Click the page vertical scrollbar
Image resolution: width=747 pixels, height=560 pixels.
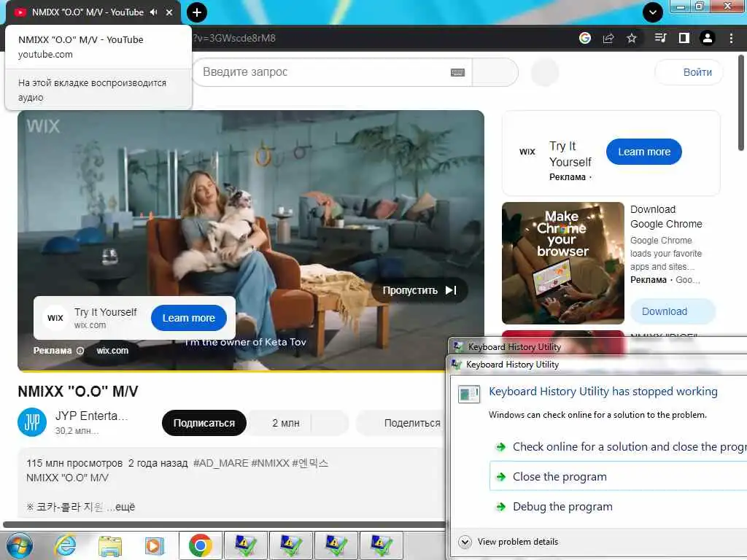(x=741, y=104)
